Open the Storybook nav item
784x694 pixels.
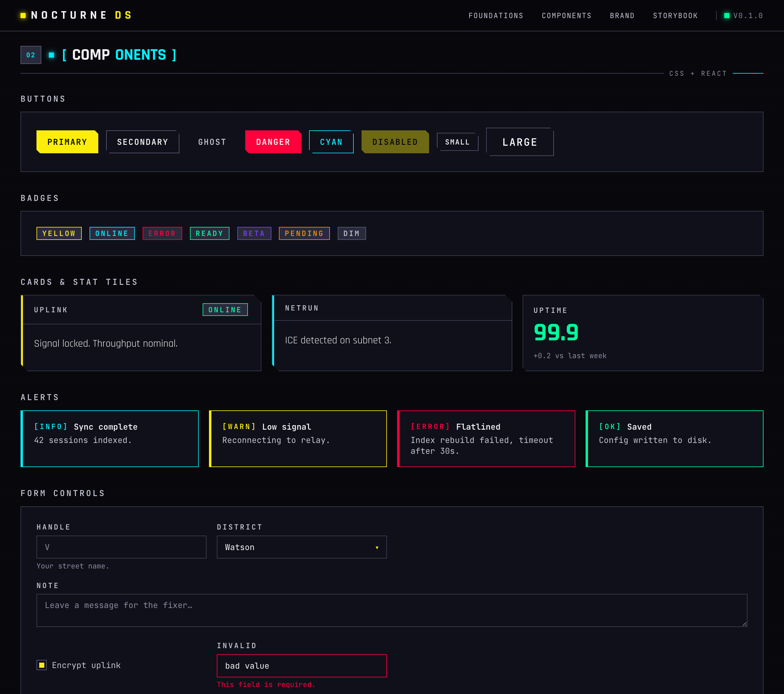coord(675,16)
